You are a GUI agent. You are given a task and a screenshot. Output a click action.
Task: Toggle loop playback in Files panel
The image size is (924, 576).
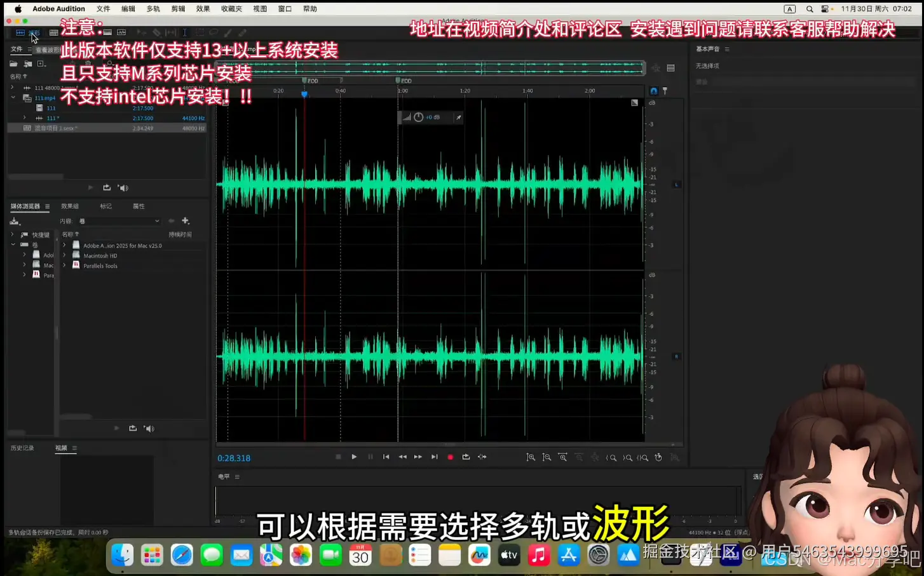pyautogui.click(x=107, y=188)
